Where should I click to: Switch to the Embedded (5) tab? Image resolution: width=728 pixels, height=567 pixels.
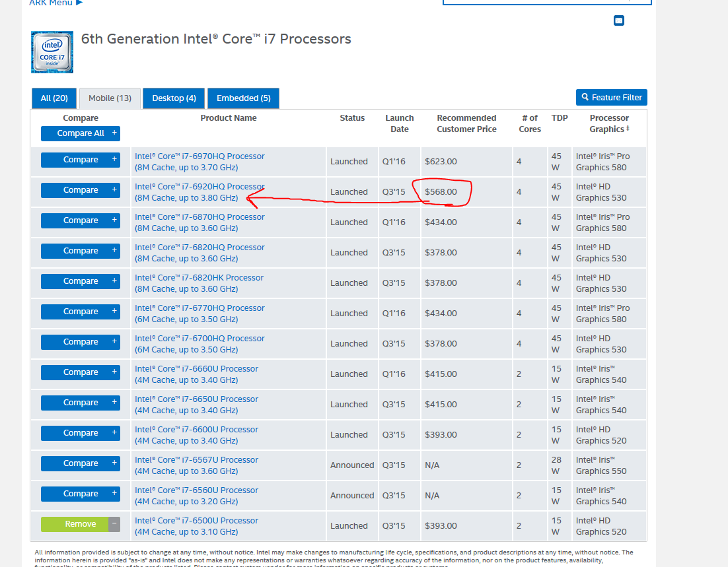point(243,98)
